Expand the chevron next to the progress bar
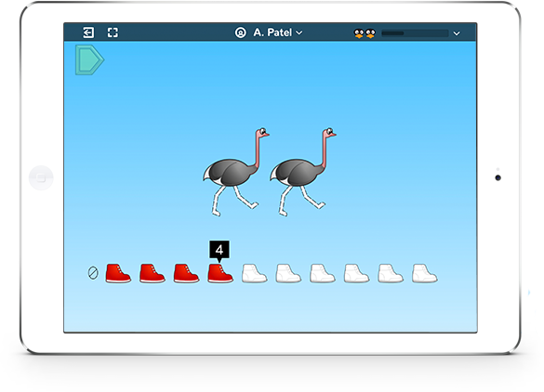This screenshot has height=392, width=544. pos(457,33)
